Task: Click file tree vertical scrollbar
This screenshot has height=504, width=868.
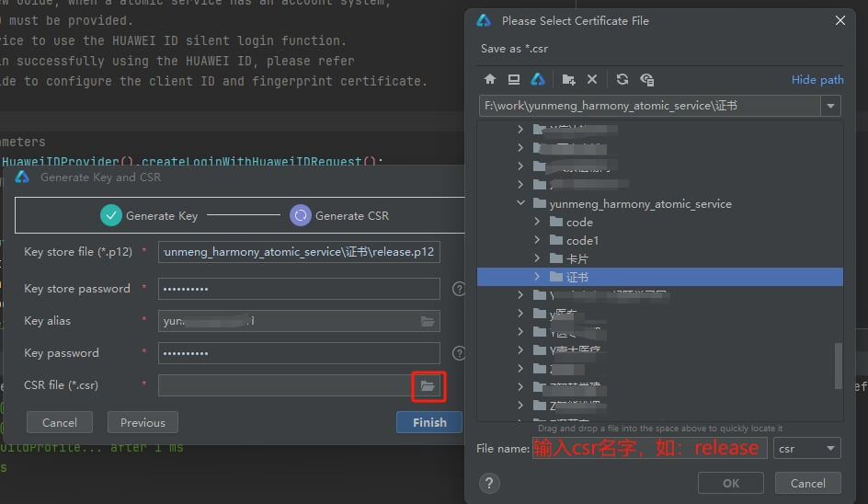Action: 838,365
